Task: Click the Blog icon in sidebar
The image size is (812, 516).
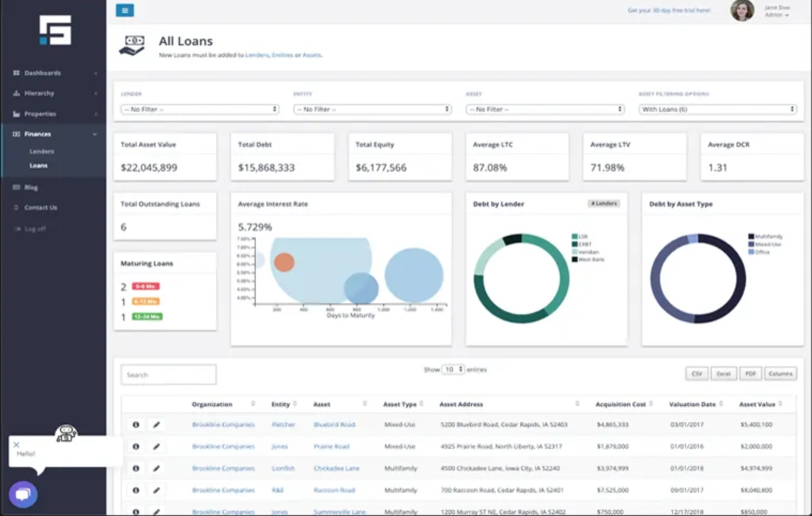Action: click(16, 188)
